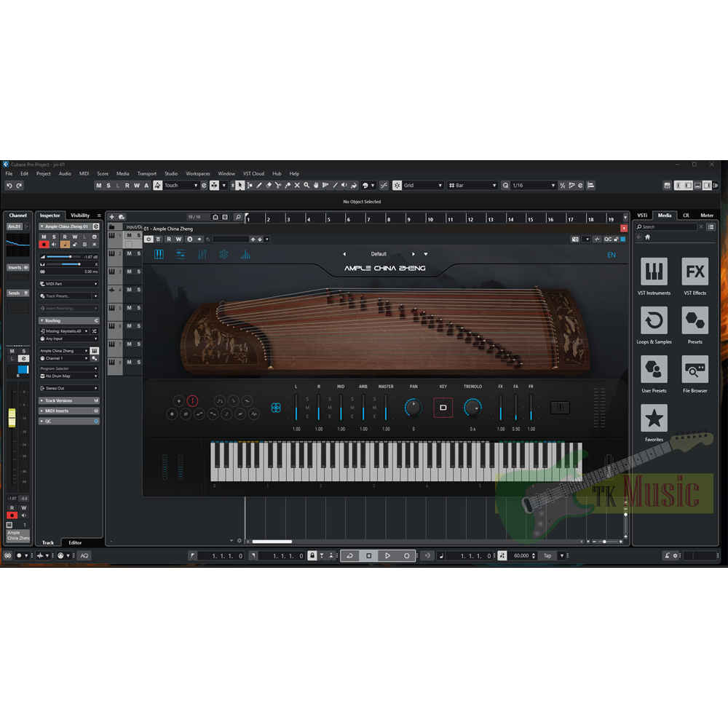The width and height of the screenshot is (728, 728).
Task: Switch to the VSTi tab
Action: 642,215
